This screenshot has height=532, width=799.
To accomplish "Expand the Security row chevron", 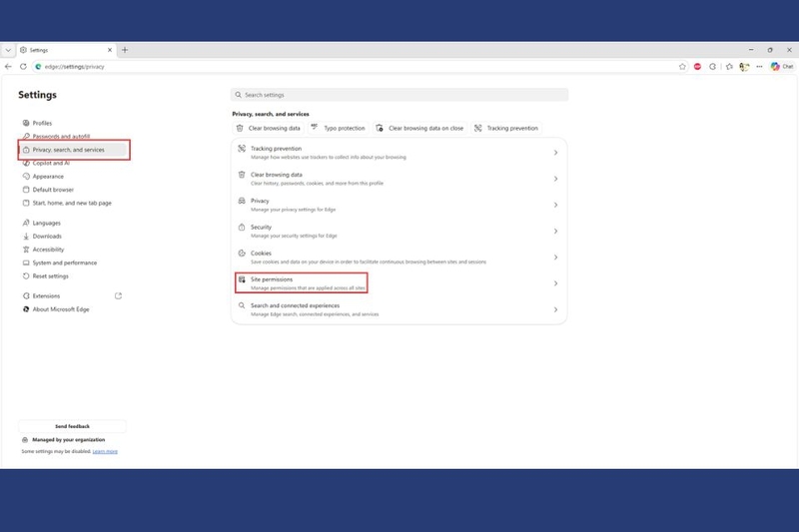I will point(555,232).
